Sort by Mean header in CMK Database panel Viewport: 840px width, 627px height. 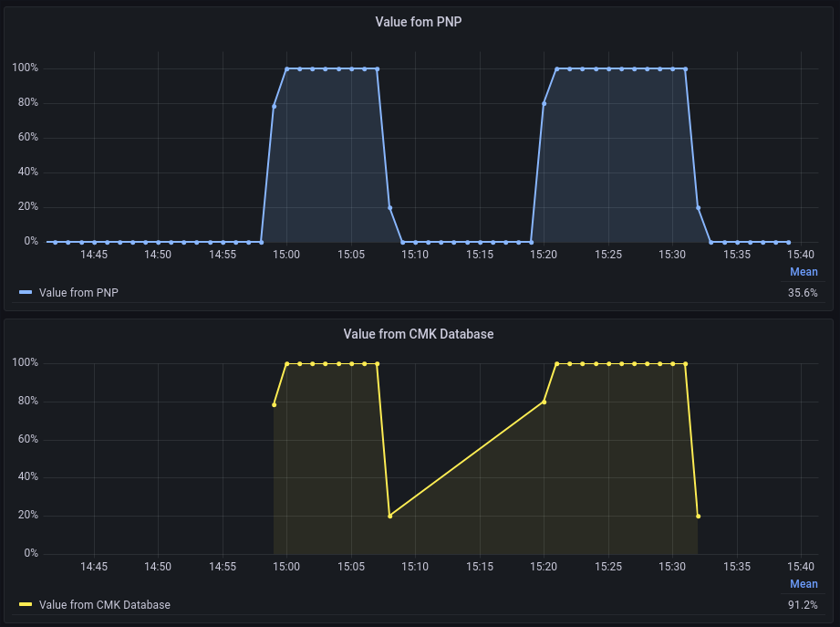(x=803, y=584)
